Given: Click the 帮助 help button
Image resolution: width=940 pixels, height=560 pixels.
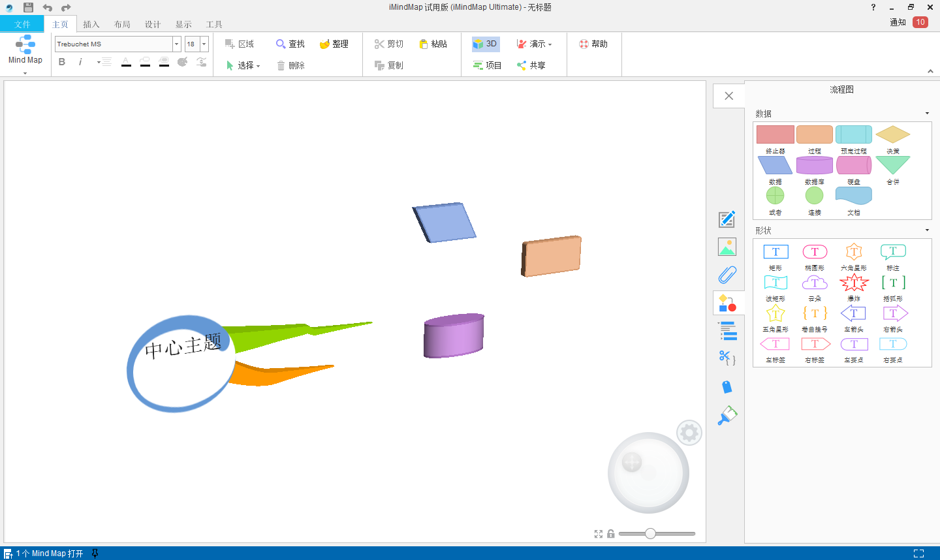Looking at the screenshot, I should pos(593,44).
